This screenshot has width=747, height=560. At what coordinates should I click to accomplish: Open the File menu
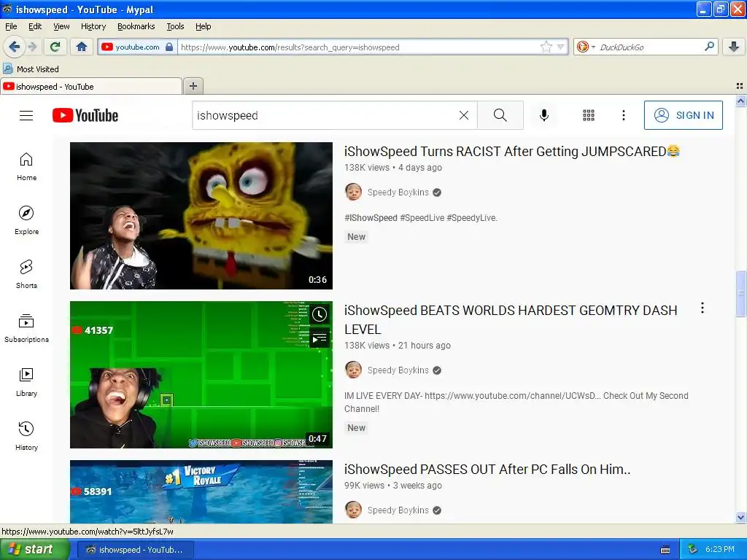(11, 26)
